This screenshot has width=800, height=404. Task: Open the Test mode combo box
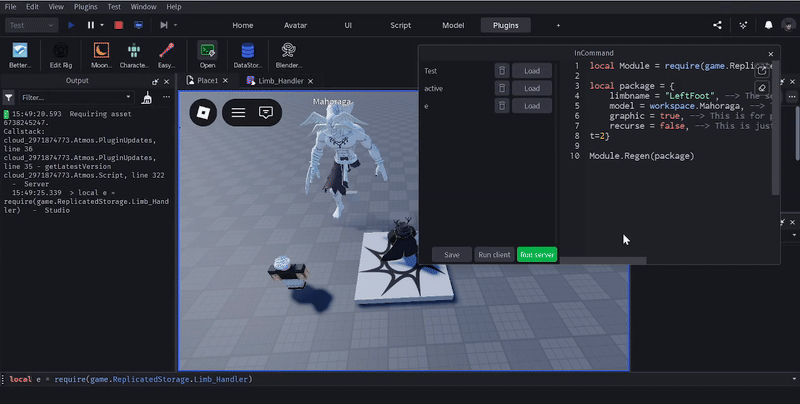point(31,25)
